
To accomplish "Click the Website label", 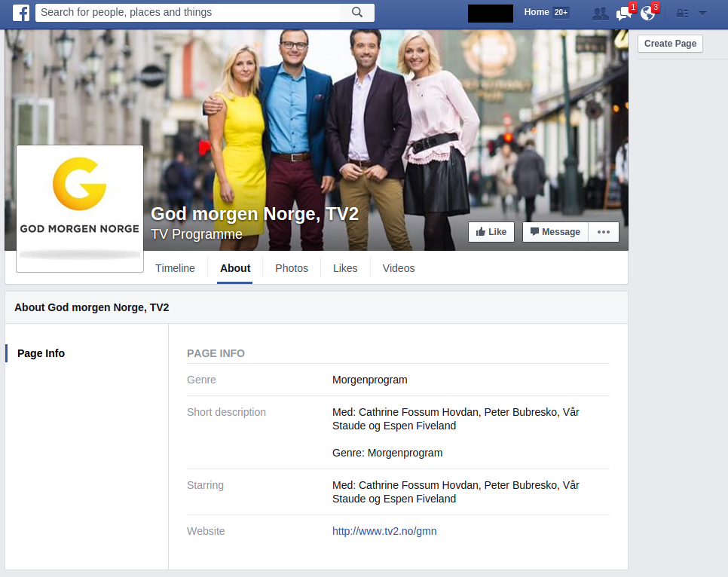I will (x=206, y=531).
